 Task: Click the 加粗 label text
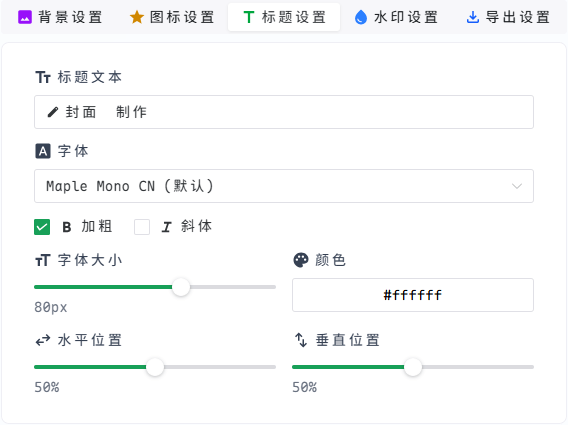(97, 226)
